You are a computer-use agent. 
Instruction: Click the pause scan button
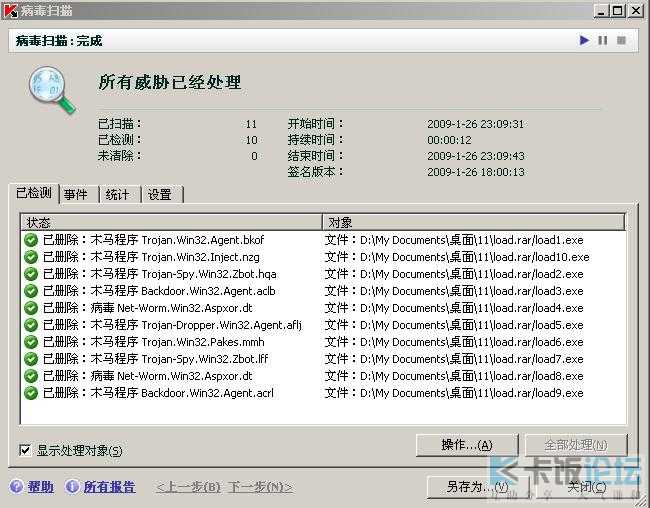click(603, 40)
